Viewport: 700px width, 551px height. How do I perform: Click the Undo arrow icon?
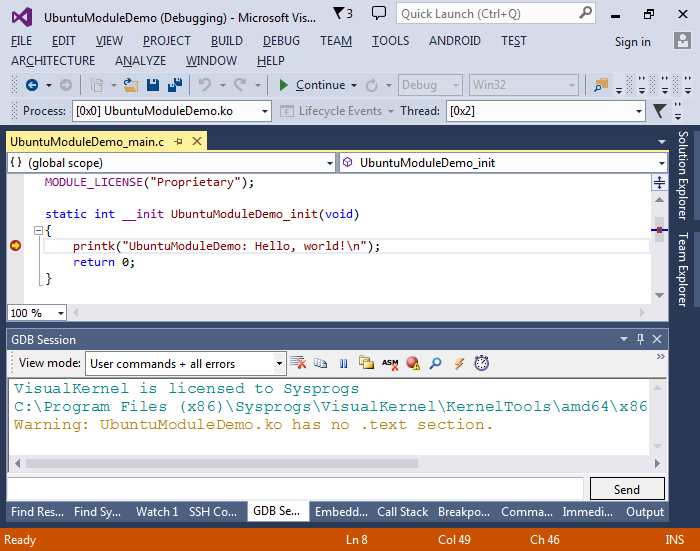point(205,85)
